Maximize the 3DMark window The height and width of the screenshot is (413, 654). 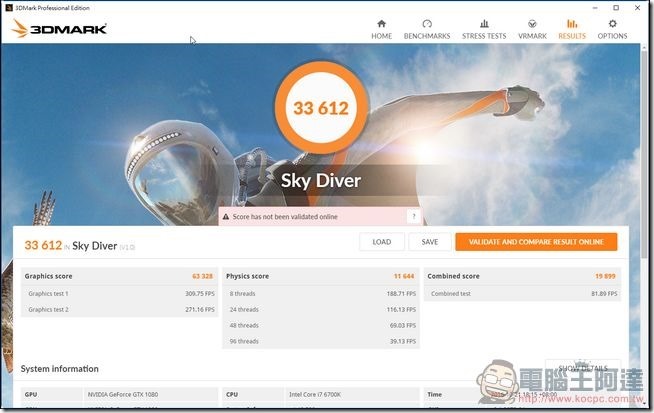614,6
